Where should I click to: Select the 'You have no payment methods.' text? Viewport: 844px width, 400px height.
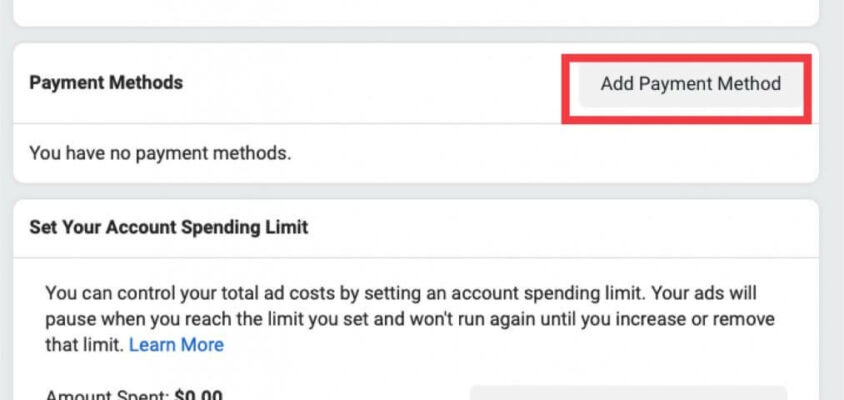(160, 153)
